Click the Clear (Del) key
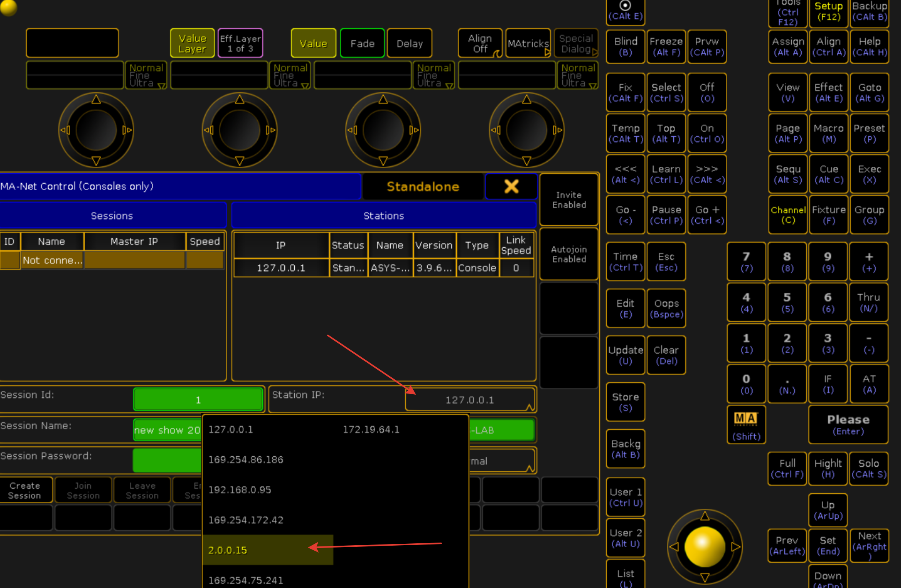 pyautogui.click(x=666, y=355)
